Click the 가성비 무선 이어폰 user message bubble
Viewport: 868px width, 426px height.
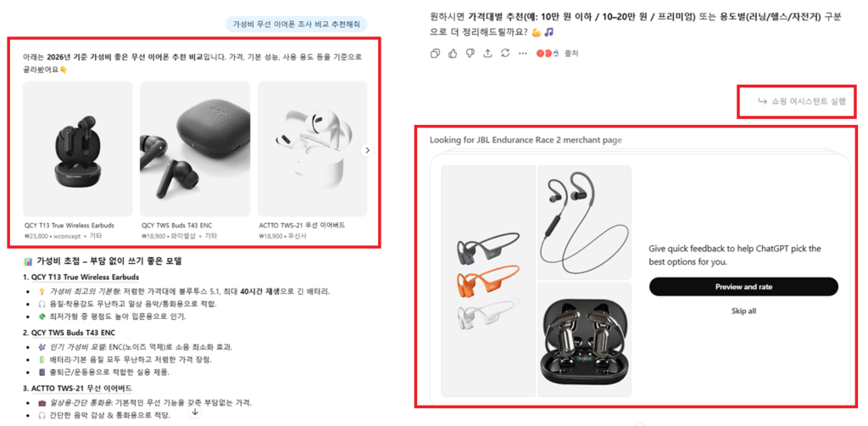click(x=296, y=25)
